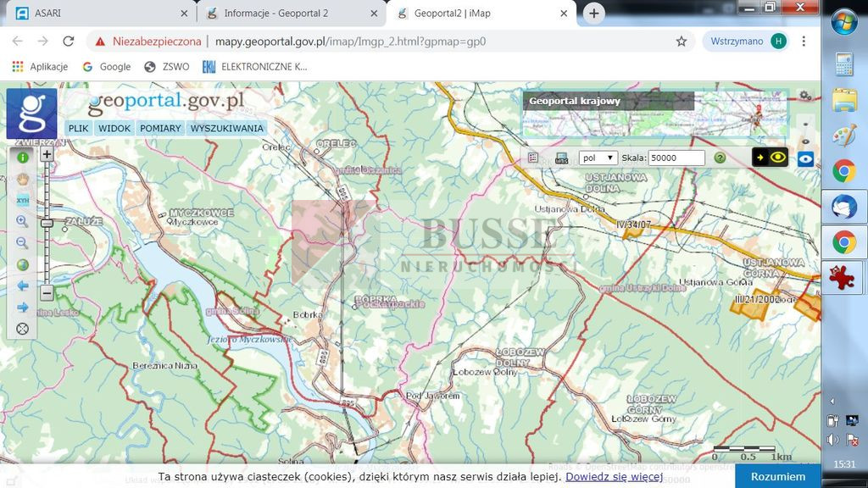Select the green info identify tool
868x488 pixels.
click(23, 158)
